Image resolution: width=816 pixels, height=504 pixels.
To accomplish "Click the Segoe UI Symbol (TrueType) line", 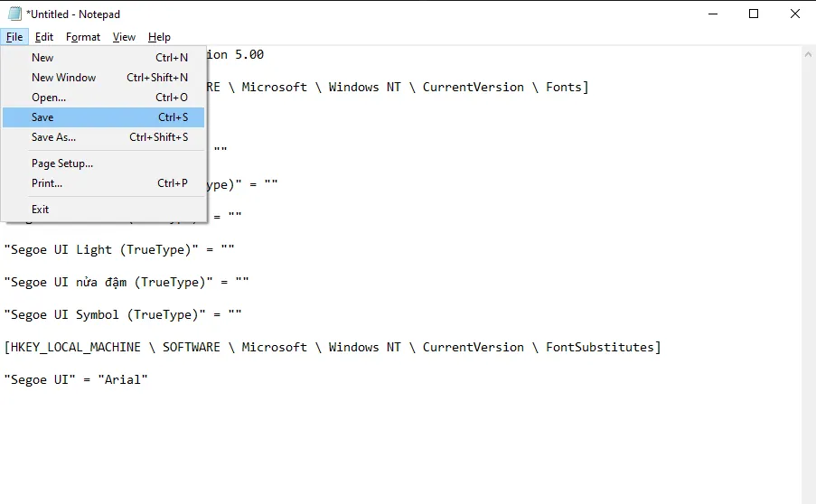I will click(x=123, y=315).
